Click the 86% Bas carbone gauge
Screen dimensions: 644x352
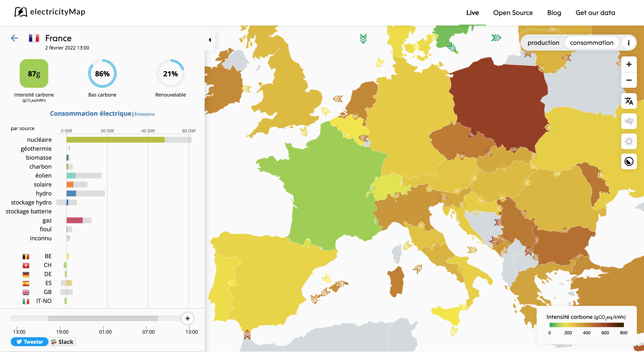coord(102,74)
